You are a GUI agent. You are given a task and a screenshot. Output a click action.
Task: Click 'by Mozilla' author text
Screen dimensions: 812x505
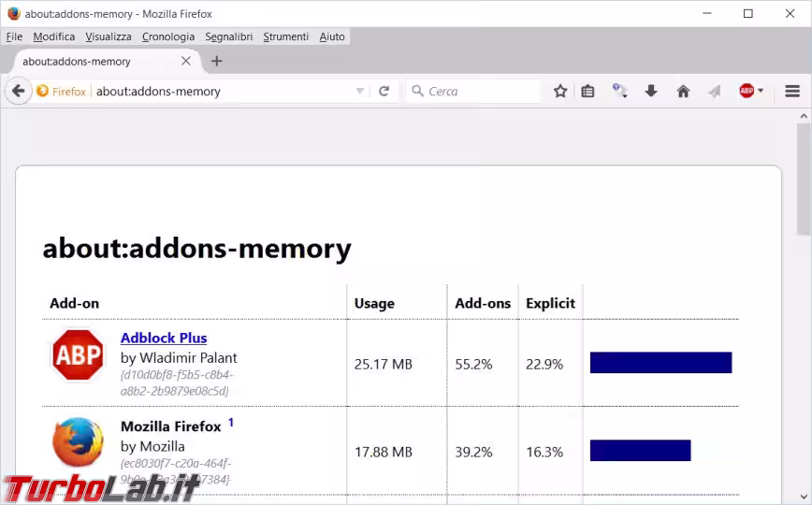pyautogui.click(x=152, y=446)
